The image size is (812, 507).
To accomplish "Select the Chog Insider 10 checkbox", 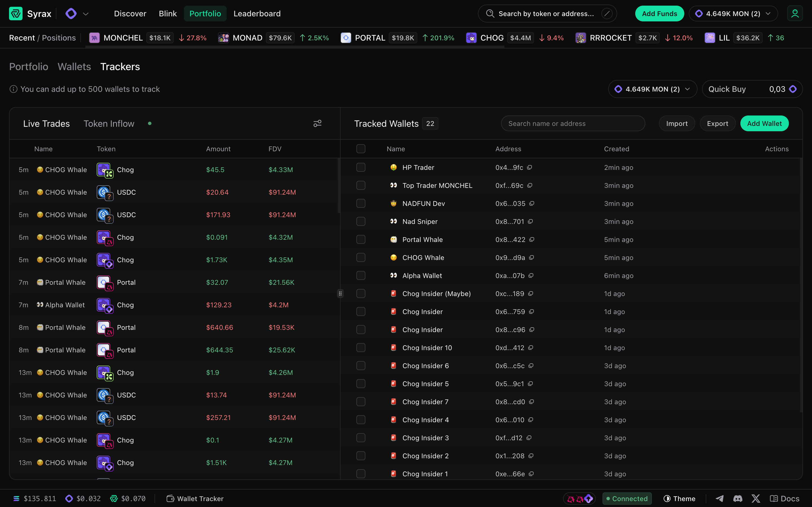I will click(361, 348).
